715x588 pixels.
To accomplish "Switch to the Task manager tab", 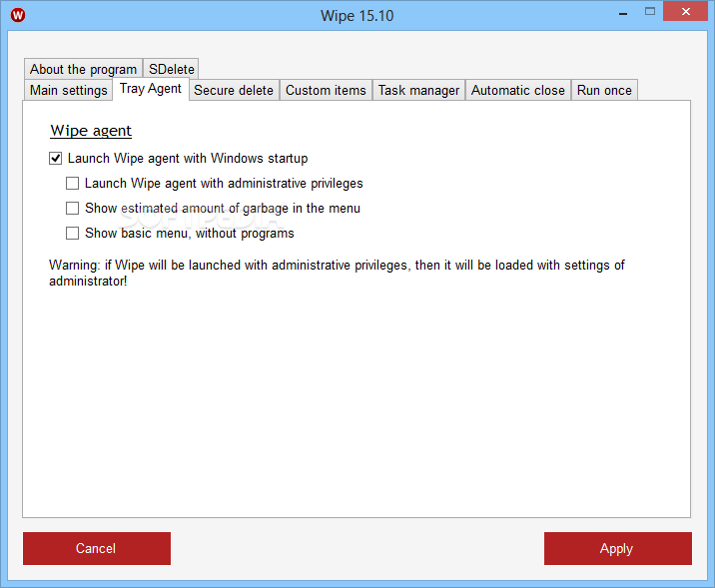I will point(418,90).
